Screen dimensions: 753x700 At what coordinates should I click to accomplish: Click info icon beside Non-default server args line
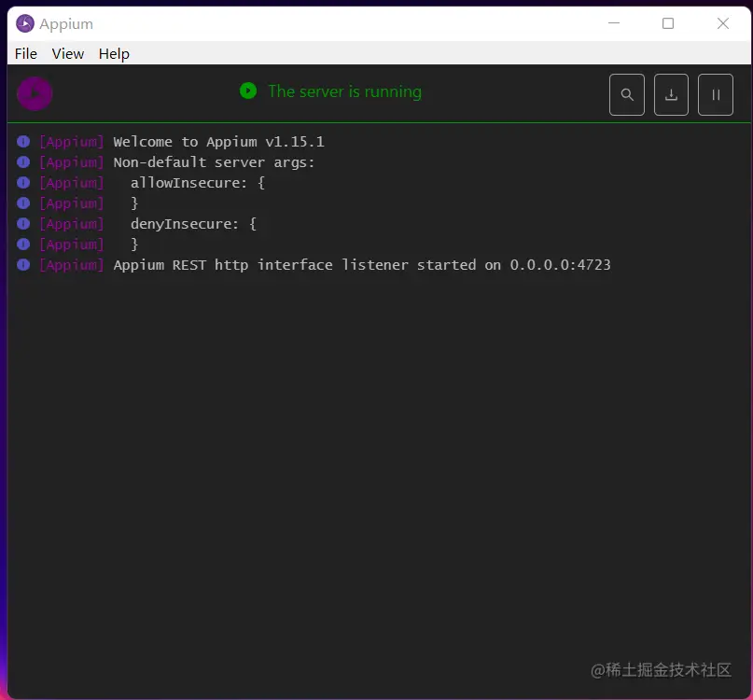pyautogui.click(x=23, y=162)
